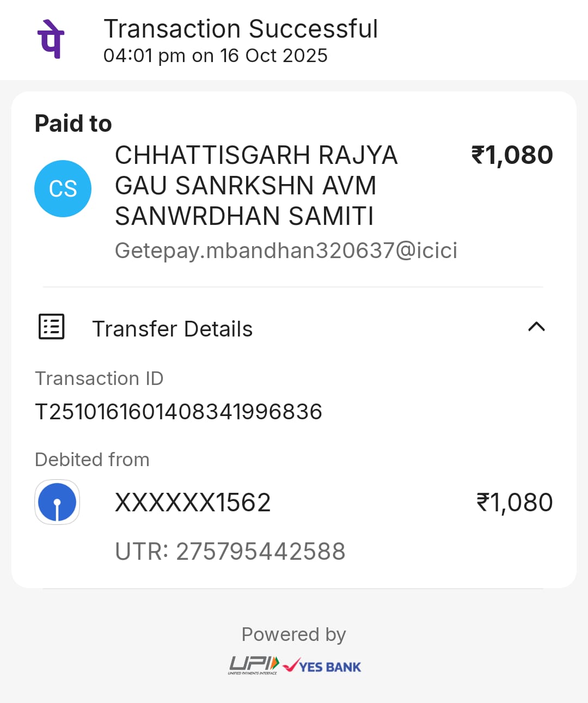Click the Getepay.mbandhan320637@icici UPI ID
This screenshot has width=588, height=703.
tap(286, 250)
